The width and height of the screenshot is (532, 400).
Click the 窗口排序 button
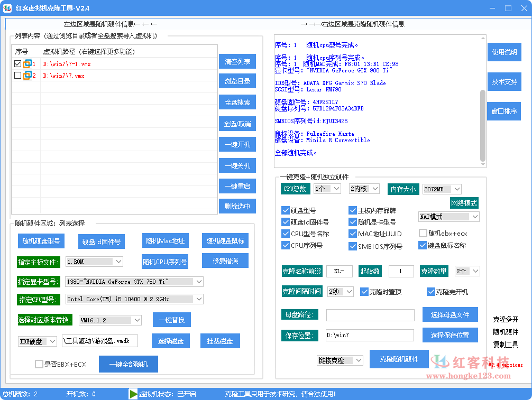pyautogui.click(x=504, y=111)
